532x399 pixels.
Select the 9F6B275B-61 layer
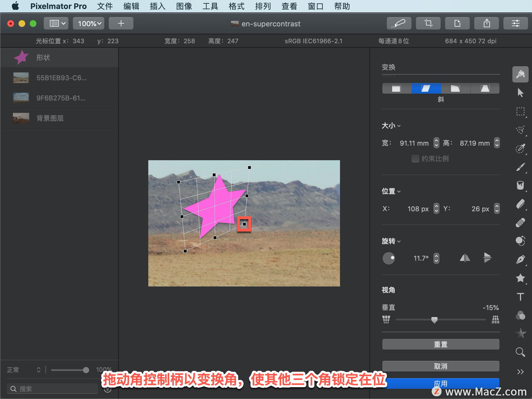point(59,98)
